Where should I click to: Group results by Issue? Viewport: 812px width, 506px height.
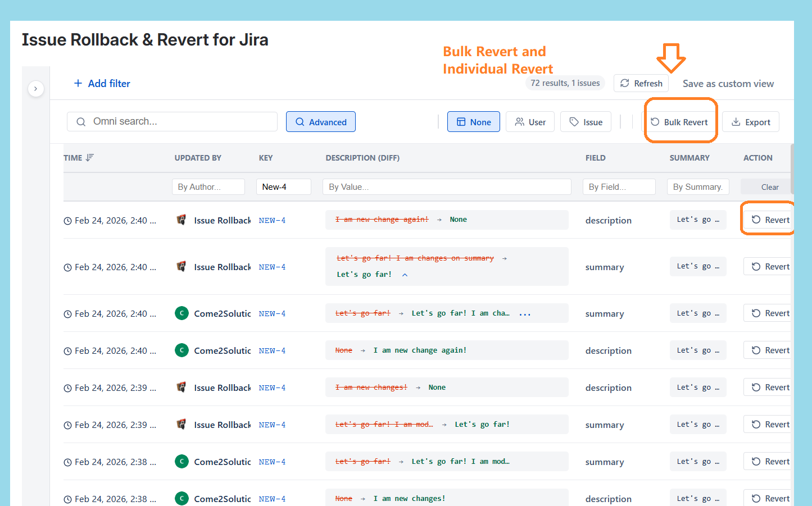[x=586, y=122]
